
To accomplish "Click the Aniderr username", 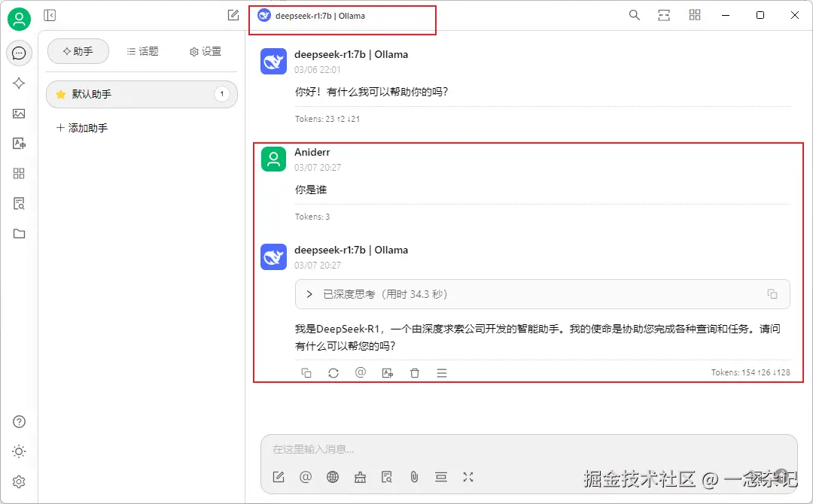I will (312, 152).
